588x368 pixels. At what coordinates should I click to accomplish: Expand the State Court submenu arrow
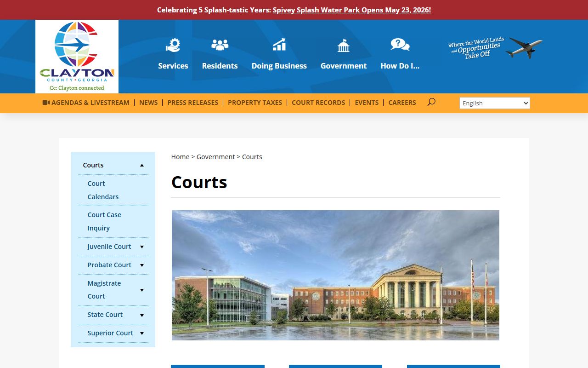point(142,315)
